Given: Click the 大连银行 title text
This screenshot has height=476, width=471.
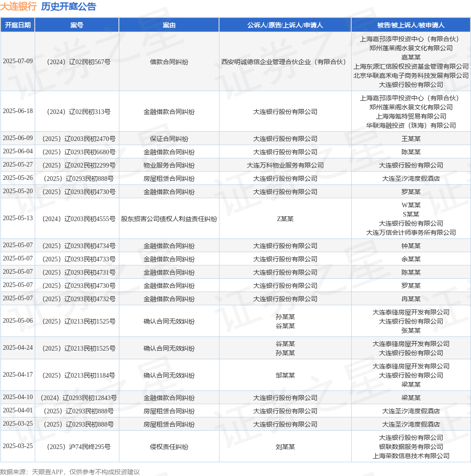Looking at the screenshot, I should [x=18, y=6].
